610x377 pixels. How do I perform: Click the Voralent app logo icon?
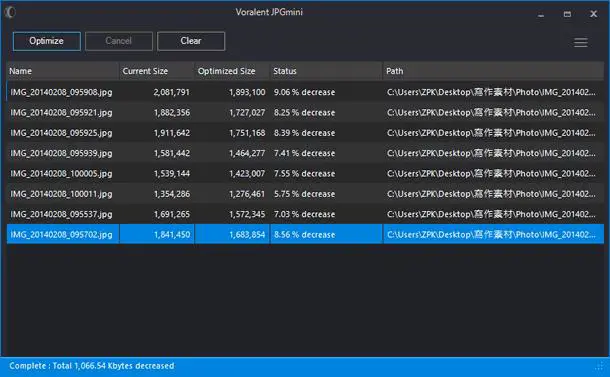tap(10, 12)
